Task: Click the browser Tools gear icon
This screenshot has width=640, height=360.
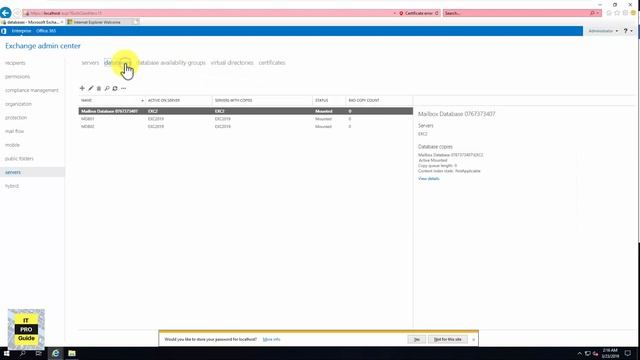Action: point(625,13)
